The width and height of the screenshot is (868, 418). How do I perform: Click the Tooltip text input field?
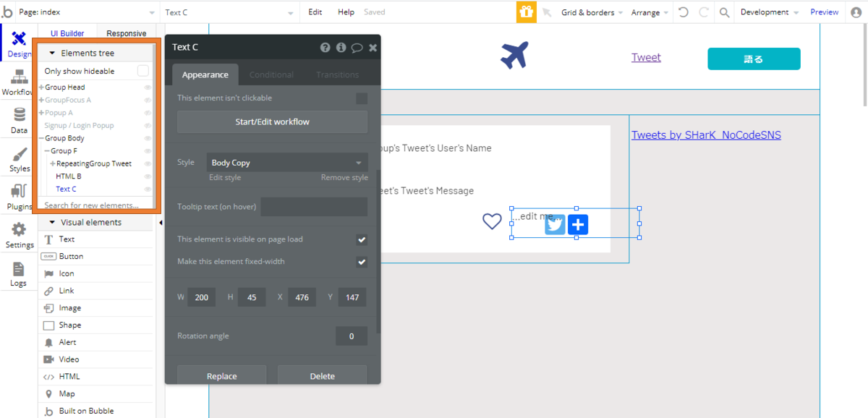[x=314, y=207]
